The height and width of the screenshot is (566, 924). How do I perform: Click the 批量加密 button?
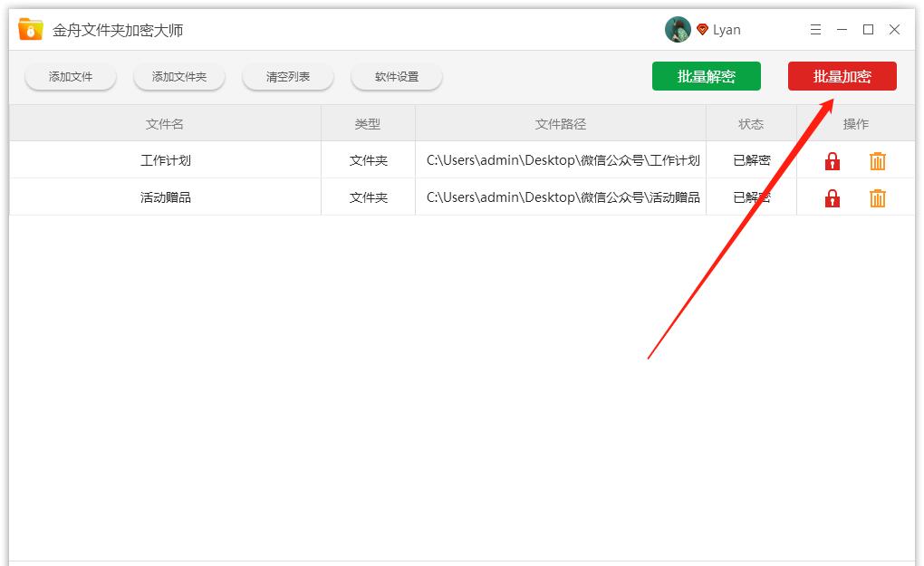[x=842, y=76]
